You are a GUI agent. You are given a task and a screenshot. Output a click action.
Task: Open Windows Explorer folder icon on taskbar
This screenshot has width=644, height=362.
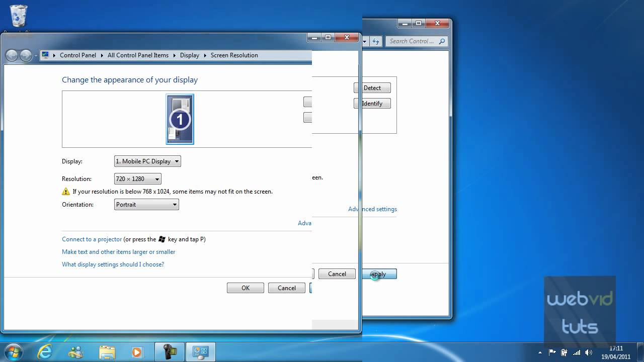point(107,351)
